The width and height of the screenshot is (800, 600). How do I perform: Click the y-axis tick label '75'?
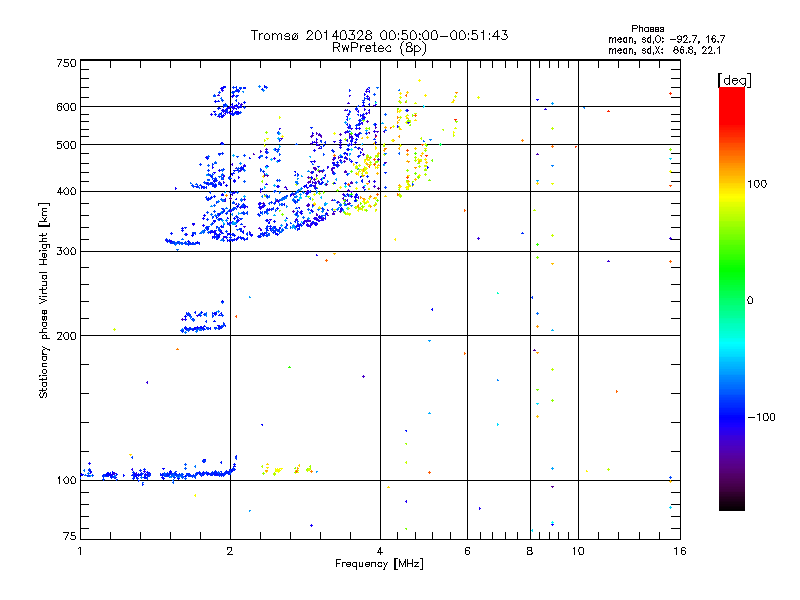70,536
